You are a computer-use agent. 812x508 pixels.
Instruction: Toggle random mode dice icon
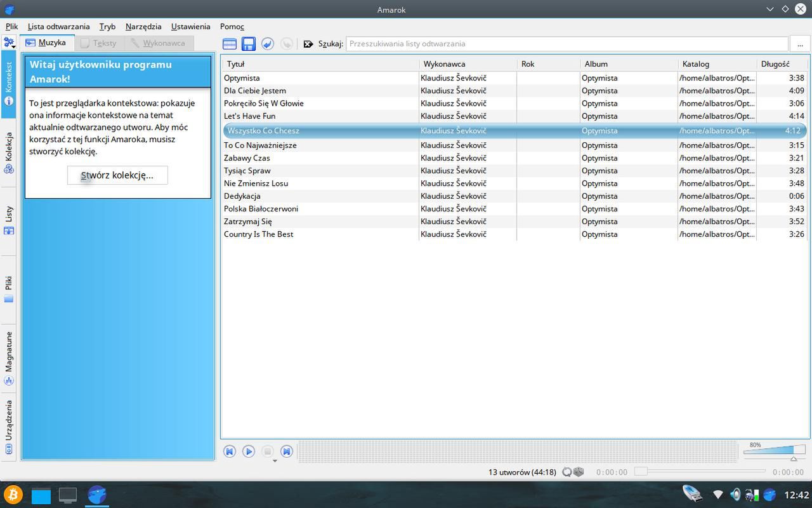click(x=579, y=472)
